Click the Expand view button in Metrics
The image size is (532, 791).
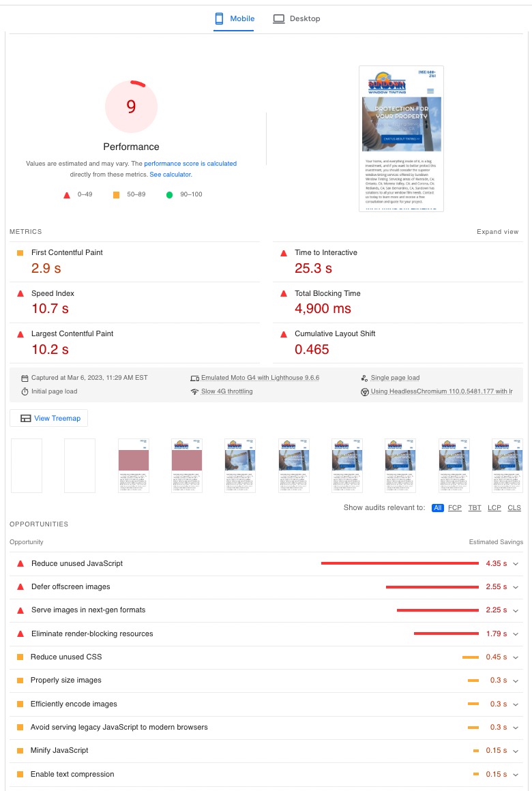tap(497, 232)
